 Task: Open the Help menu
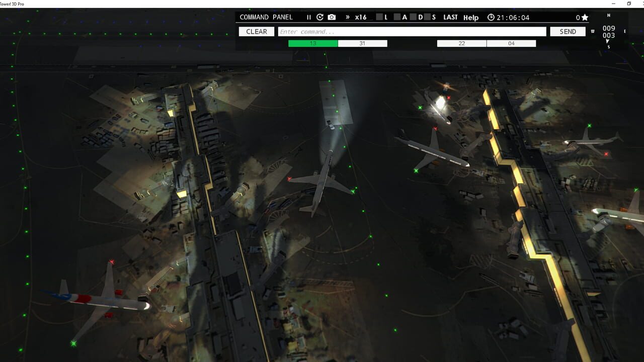471,18
